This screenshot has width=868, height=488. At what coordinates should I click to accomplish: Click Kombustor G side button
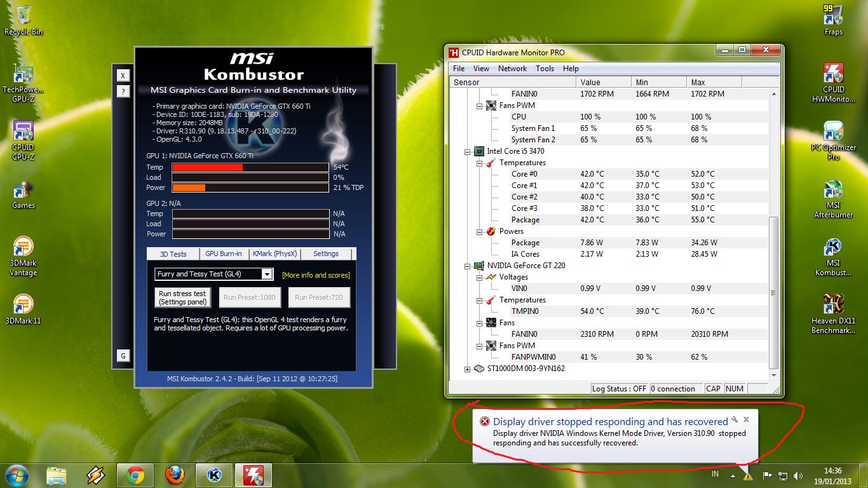[123, 356]
